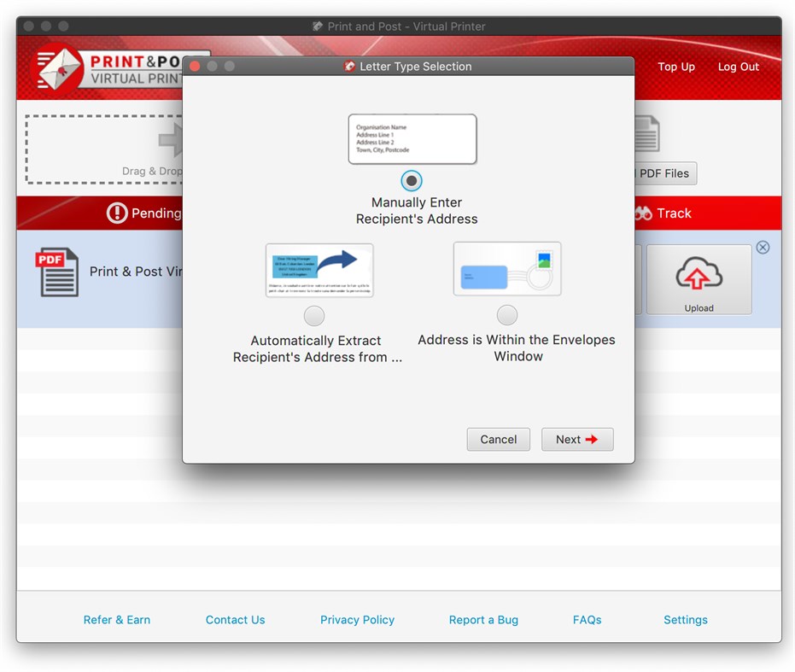Select Automatically Extract Recipient's Address option
The width and height of the screenshot is (795, 672).
[314, 315]
